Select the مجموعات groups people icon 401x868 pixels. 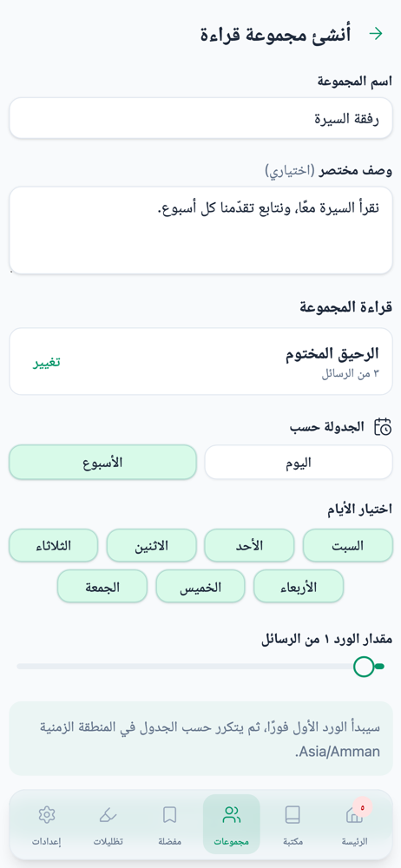click(x=232, y=815)
